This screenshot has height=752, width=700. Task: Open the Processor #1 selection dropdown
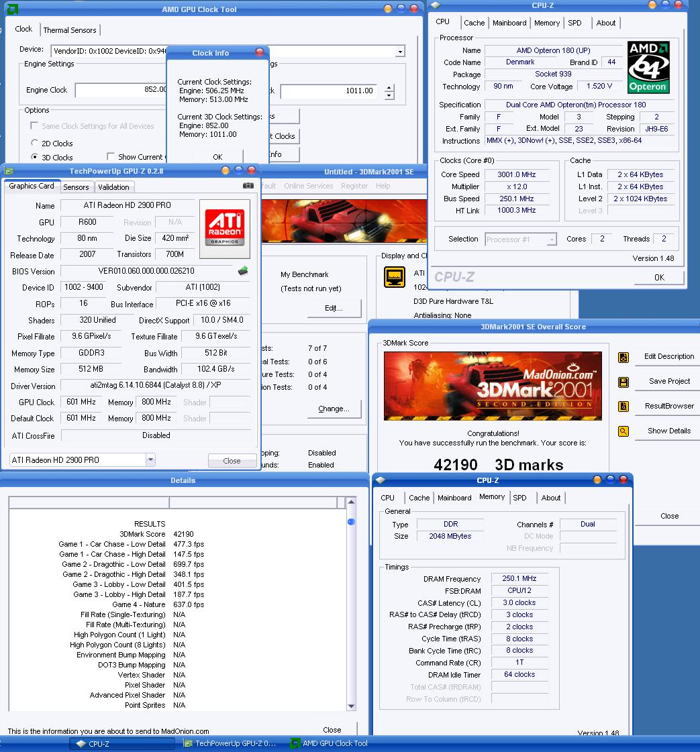[x=552, y=239]
